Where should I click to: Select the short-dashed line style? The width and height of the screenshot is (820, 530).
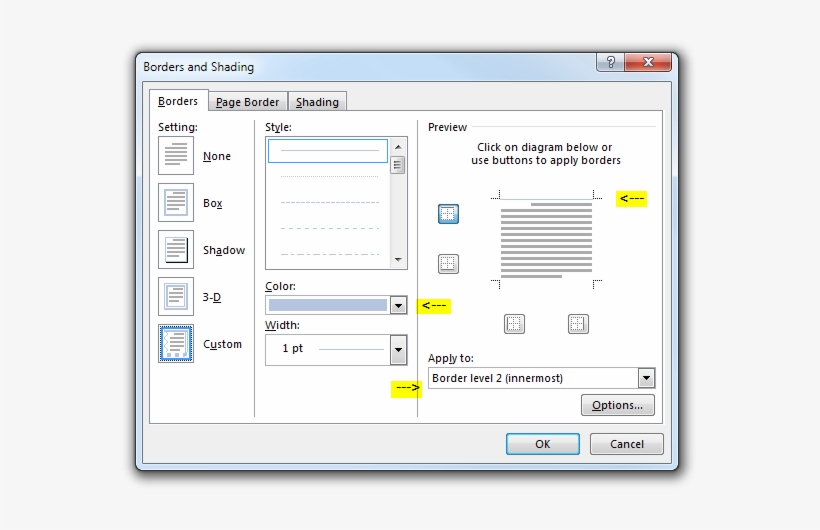(x=329, y=202)
